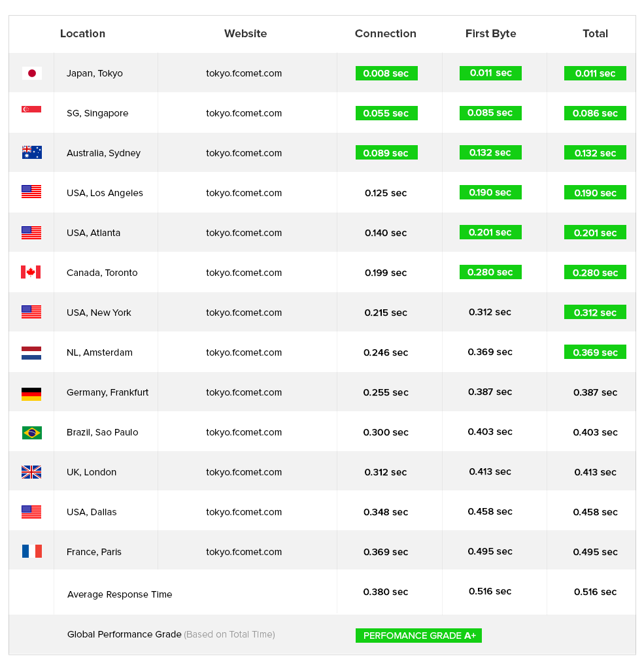
Task: Click the green 0.369 sec total badge
Action: (x=595, y=352)
